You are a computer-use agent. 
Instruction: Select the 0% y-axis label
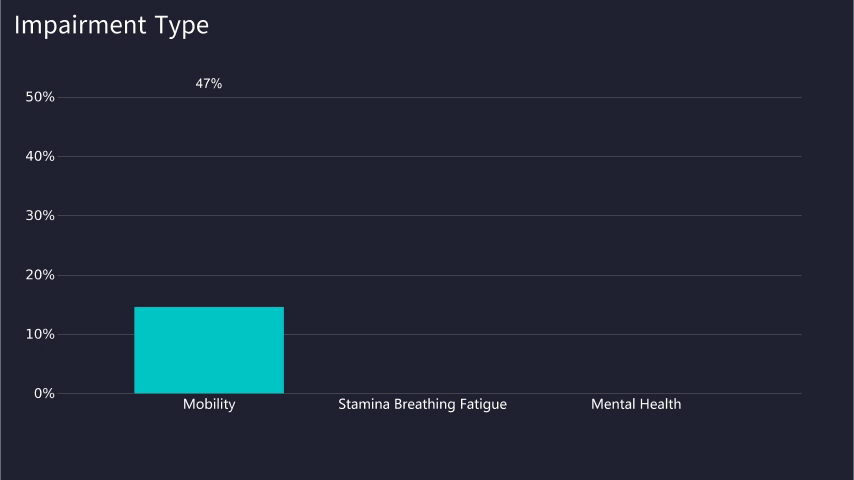[43, 393]
